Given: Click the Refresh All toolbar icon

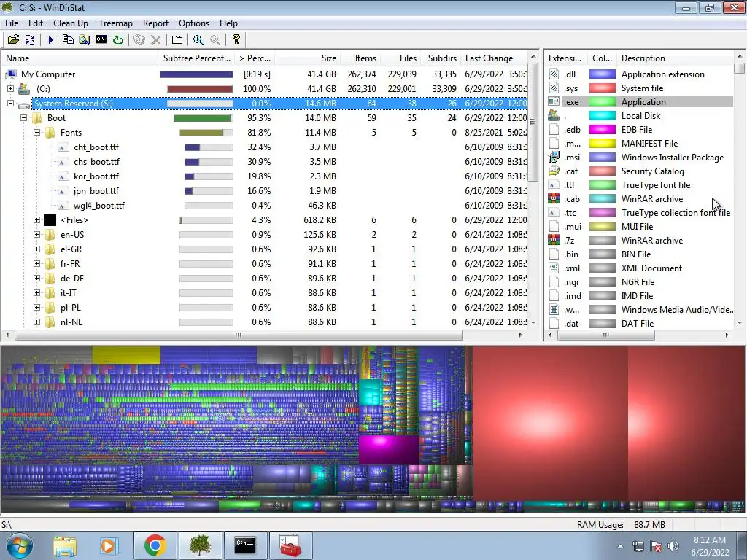Looking at the screenshot, I should click(30, 39).
